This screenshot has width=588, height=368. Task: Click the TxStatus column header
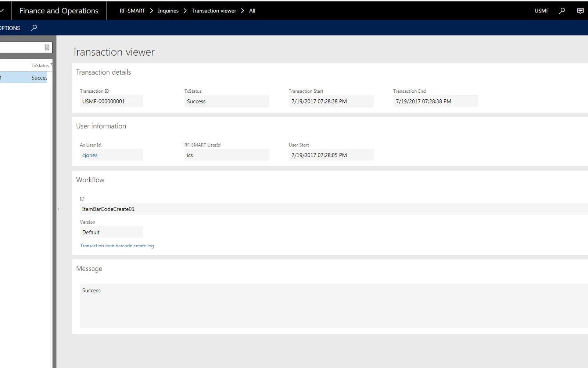[40, 65]
